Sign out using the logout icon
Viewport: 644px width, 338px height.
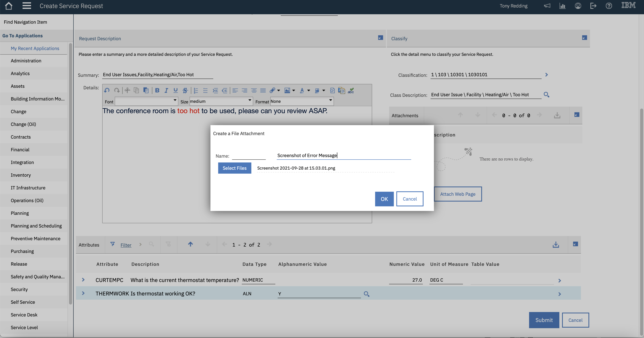(x=593, y=6)
